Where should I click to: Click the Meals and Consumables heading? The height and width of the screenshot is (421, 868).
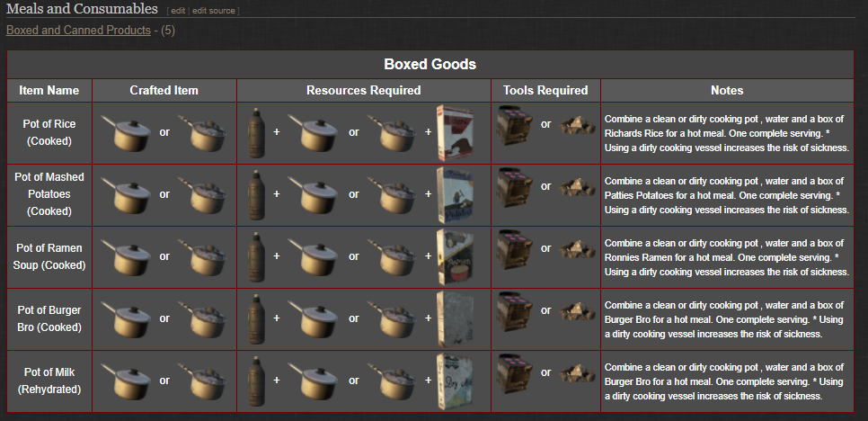click(x=82, y=9)
